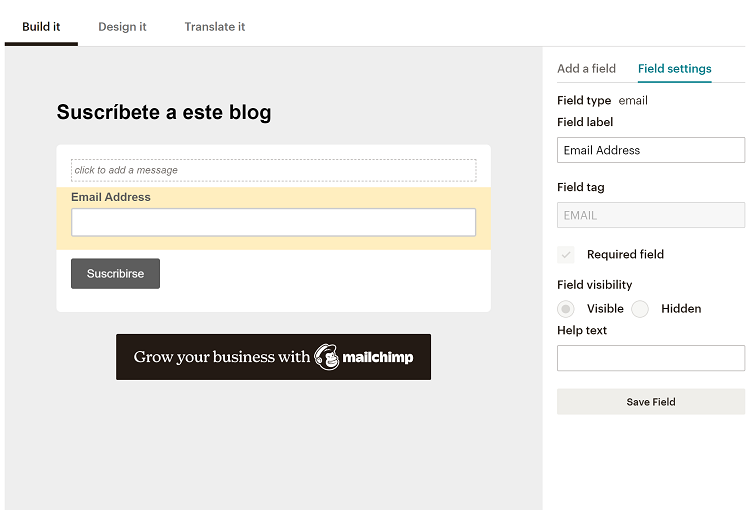750x510 pixels.
Task: Open the Translate it tab
Action: click(x=214, y=27)
